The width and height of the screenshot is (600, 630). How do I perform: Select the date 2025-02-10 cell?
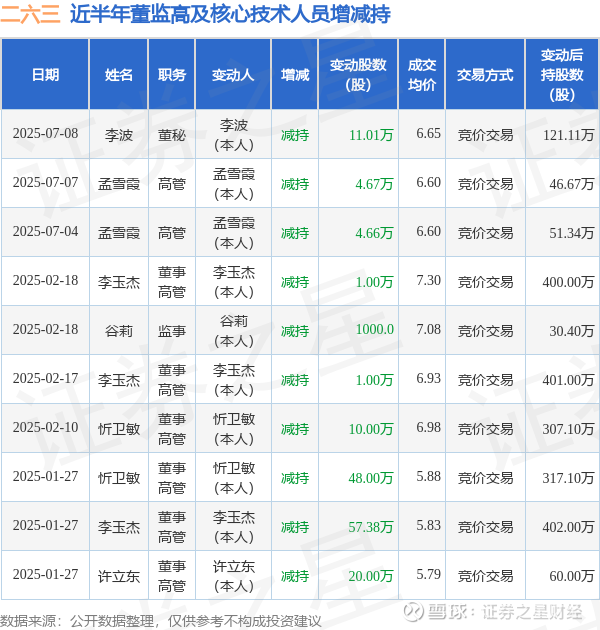pos(45,428)
